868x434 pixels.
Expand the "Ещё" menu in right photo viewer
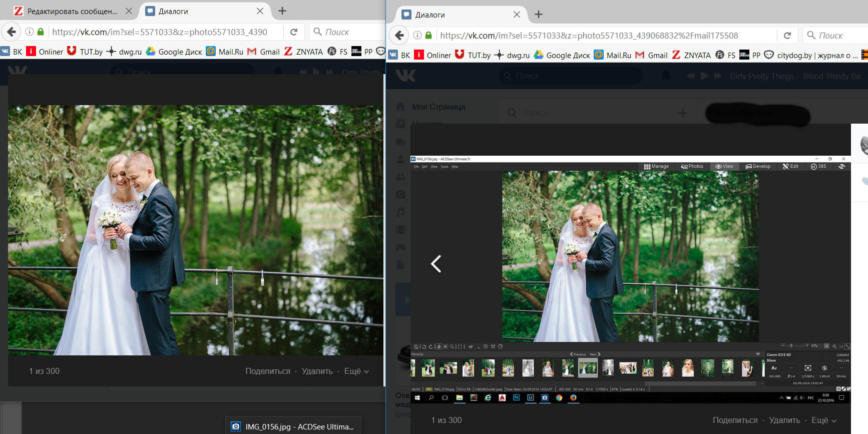pos(824,420)
